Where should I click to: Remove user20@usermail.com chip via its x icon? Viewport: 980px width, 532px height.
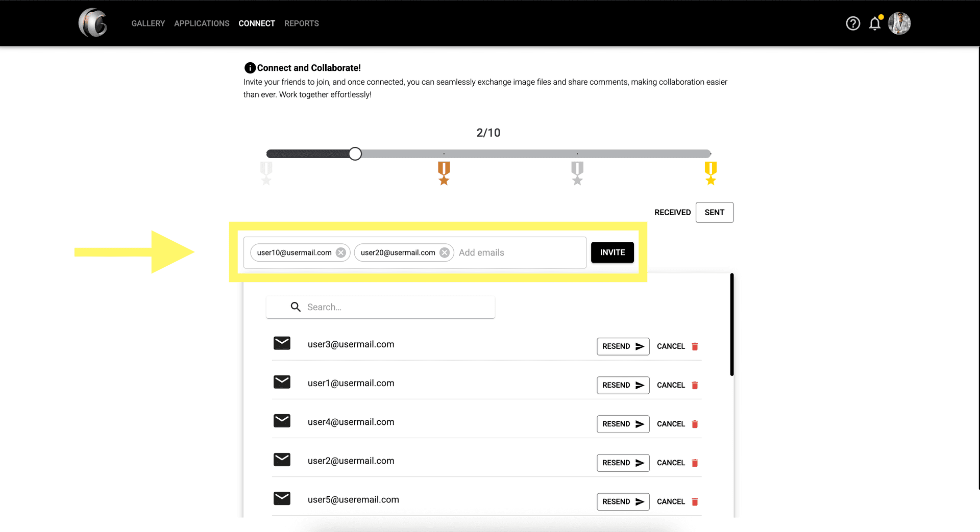point(445,252)
